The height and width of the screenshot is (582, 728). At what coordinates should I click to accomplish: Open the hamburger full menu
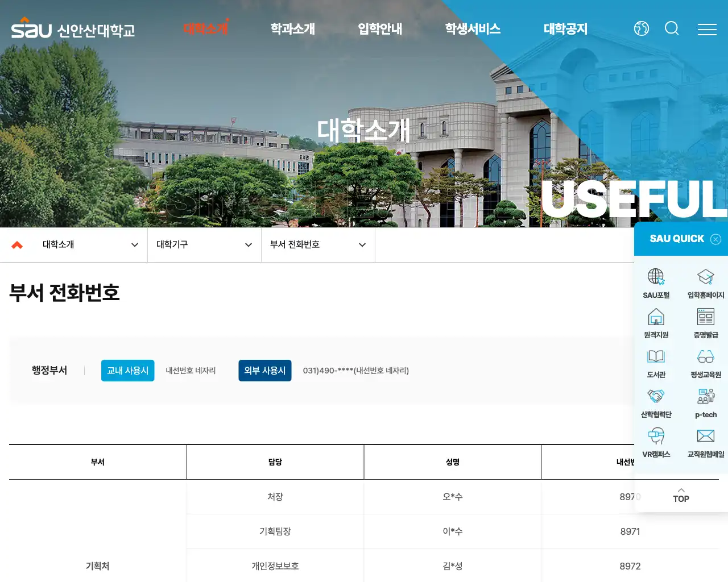(x=707, y=29)
